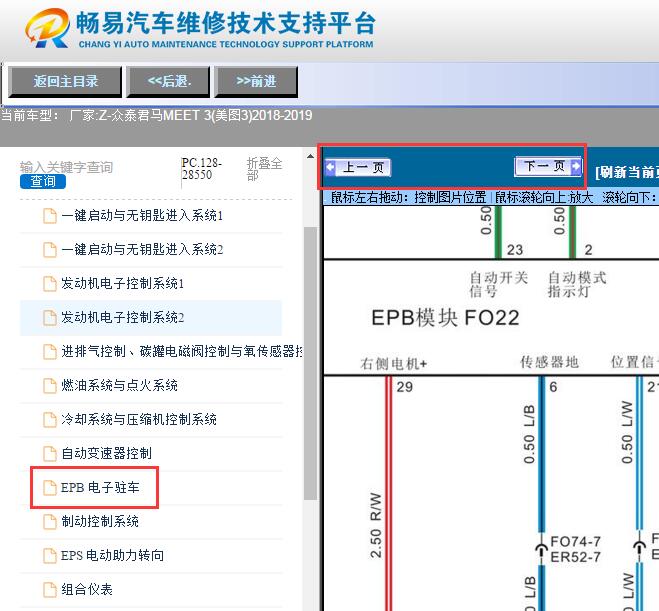Click file icon beside 冷却系统与压缩机控制系统

pos(50,420)
